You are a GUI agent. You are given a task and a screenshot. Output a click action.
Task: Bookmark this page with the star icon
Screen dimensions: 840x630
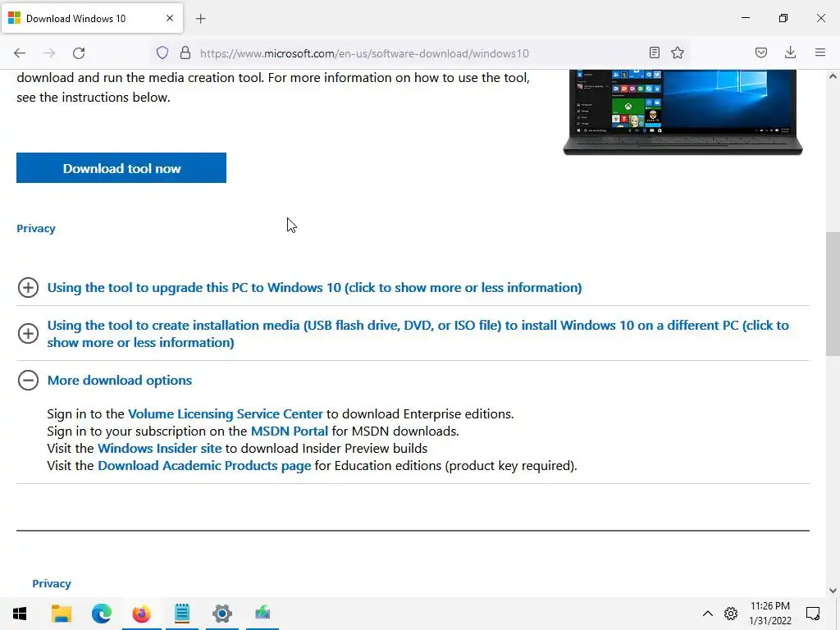[x=678, y=52]
